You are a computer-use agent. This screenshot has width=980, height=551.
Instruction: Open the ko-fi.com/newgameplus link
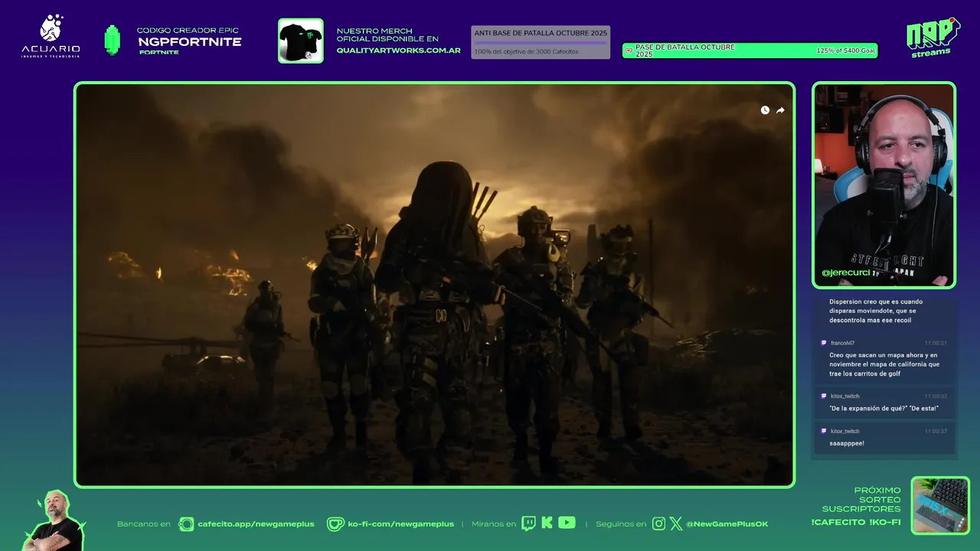(x=400, y=524)
